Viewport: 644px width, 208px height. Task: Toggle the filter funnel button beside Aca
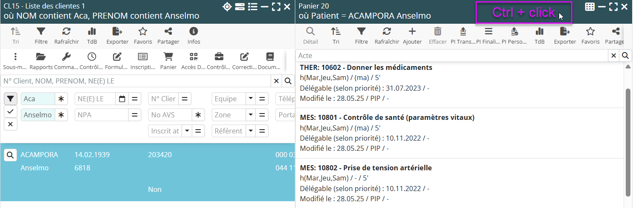click(11, 99)
